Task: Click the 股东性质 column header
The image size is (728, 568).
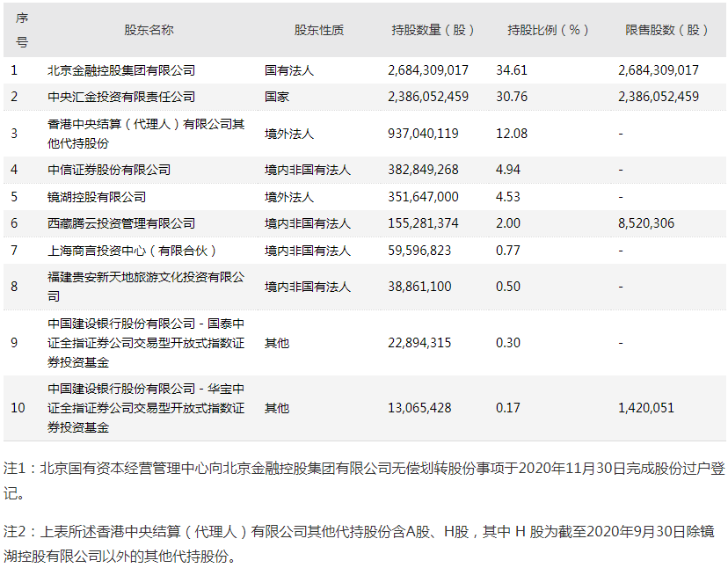Action: (318, 30)
